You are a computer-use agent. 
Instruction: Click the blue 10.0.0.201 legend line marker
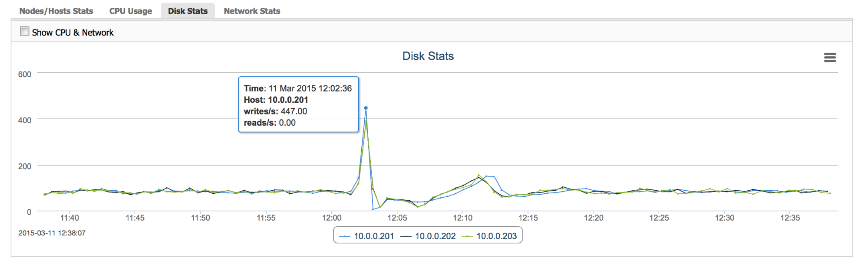[345, 236]
